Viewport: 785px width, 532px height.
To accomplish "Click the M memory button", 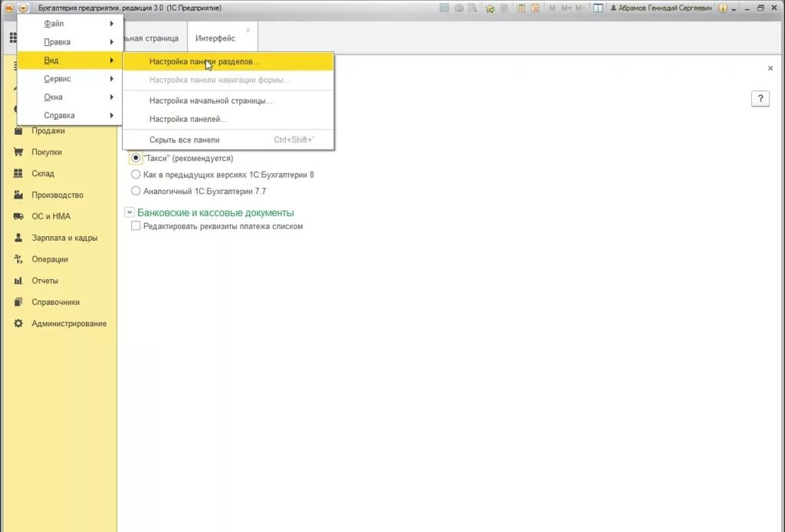I will [552, 8].
